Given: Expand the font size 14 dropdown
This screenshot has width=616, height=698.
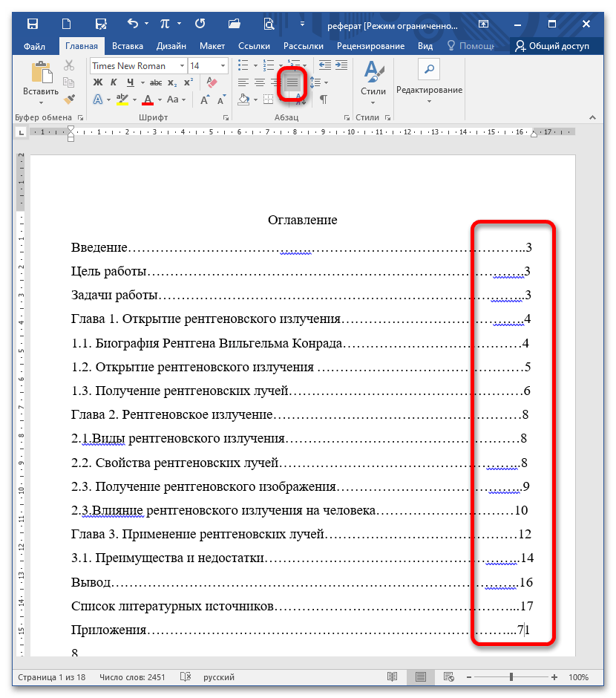Looking at the screenshot, I should click(x=222, y=66).
